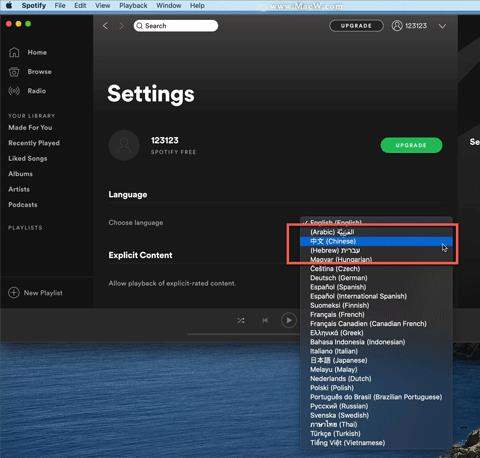The width and height of the screenshot is (480, 458).
Task: Open Albums in library
Action: click(21, 174)
